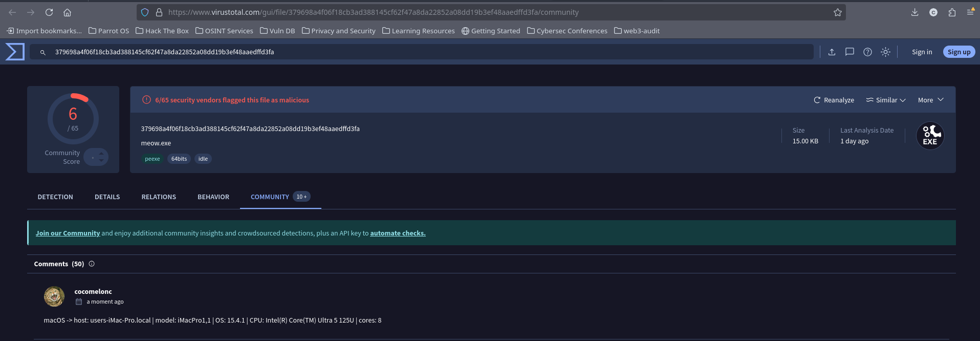Follow the Join our Community link
The width and height of the screenshot is (980, 341).
(x=68, y=233)
